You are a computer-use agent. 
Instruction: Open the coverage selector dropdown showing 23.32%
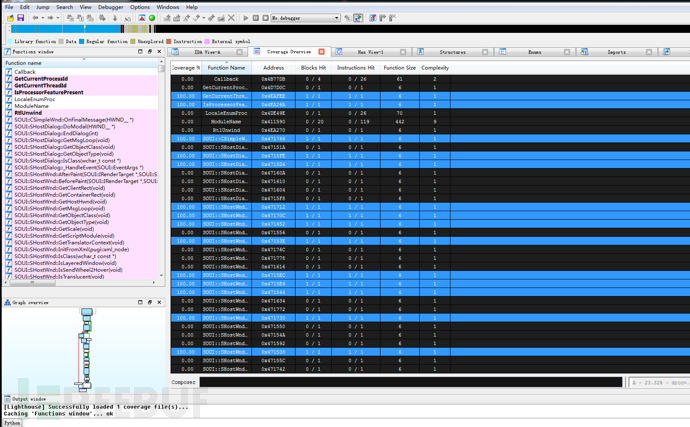pyautogui.click(x=658, y=382)
